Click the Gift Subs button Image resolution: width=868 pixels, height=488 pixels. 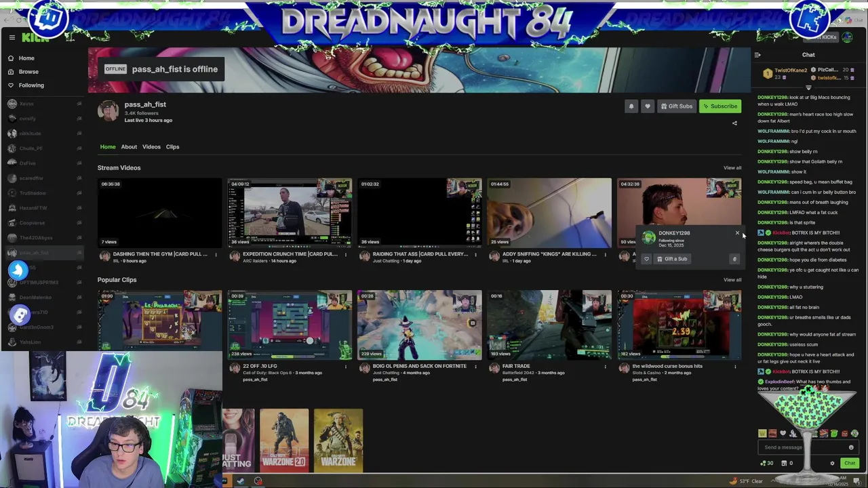tap(677, 106)
